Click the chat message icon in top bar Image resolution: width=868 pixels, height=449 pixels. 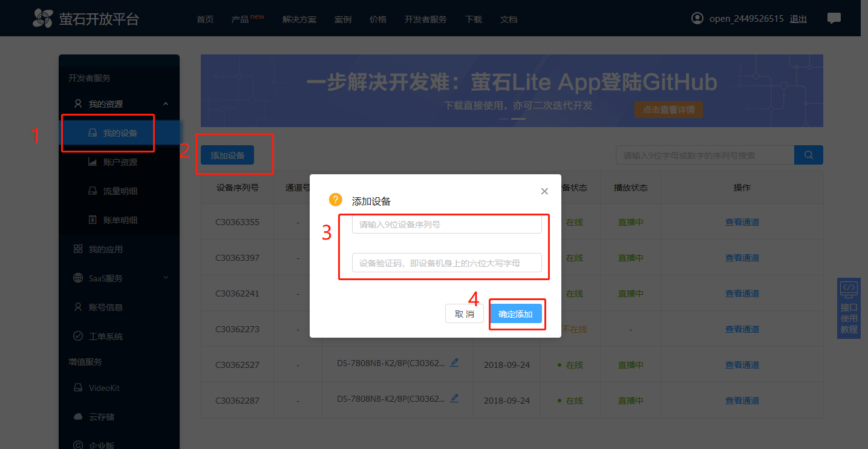[834, 18]
